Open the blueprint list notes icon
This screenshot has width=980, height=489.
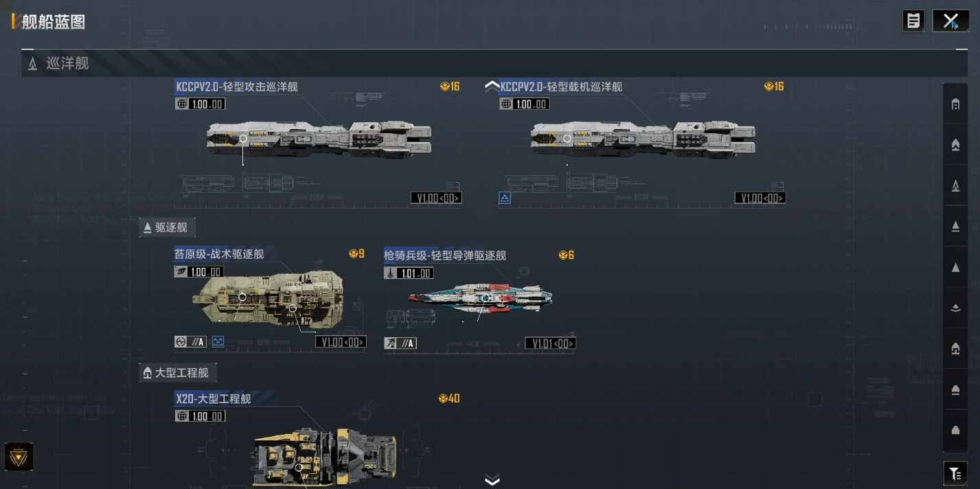click(913, 21)
